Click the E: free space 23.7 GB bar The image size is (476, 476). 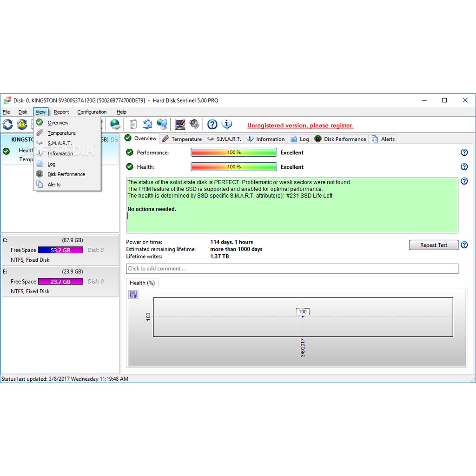click(x=60, y=282)
